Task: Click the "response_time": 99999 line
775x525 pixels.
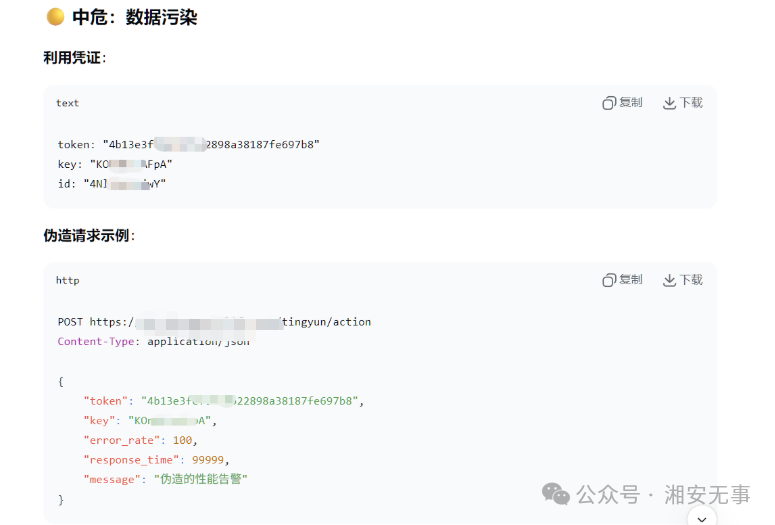Action: [156, 460]
